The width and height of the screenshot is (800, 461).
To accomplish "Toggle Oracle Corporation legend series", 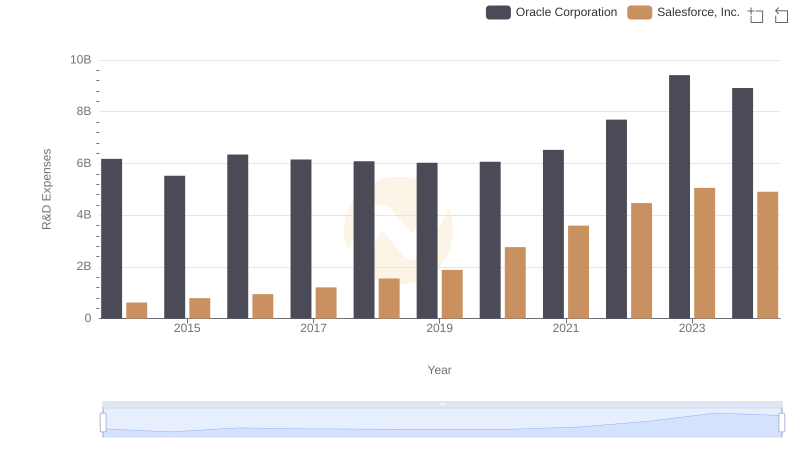I will click(x=552, y=12).
